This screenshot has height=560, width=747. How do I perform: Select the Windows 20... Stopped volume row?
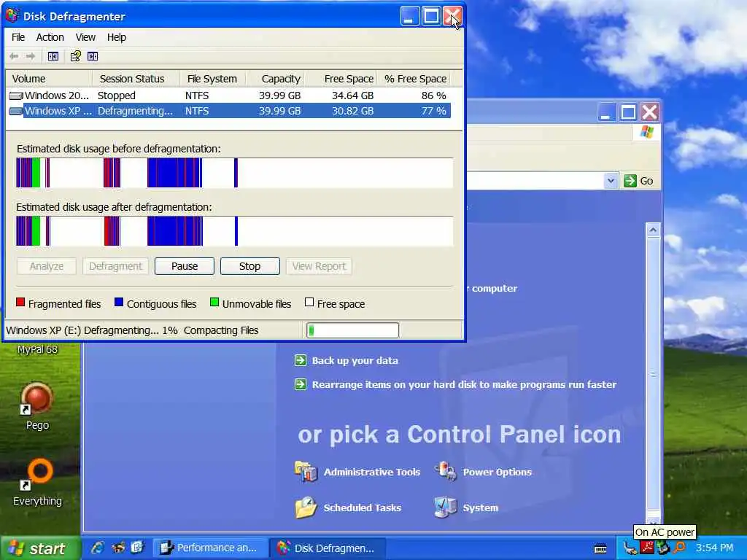[228, 96]
